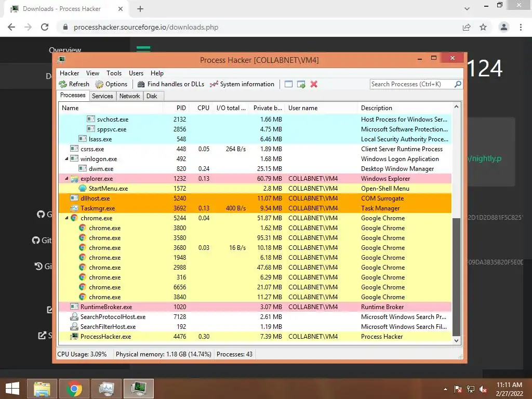
Task: Sort by User name column header
Action: (321, 108)
